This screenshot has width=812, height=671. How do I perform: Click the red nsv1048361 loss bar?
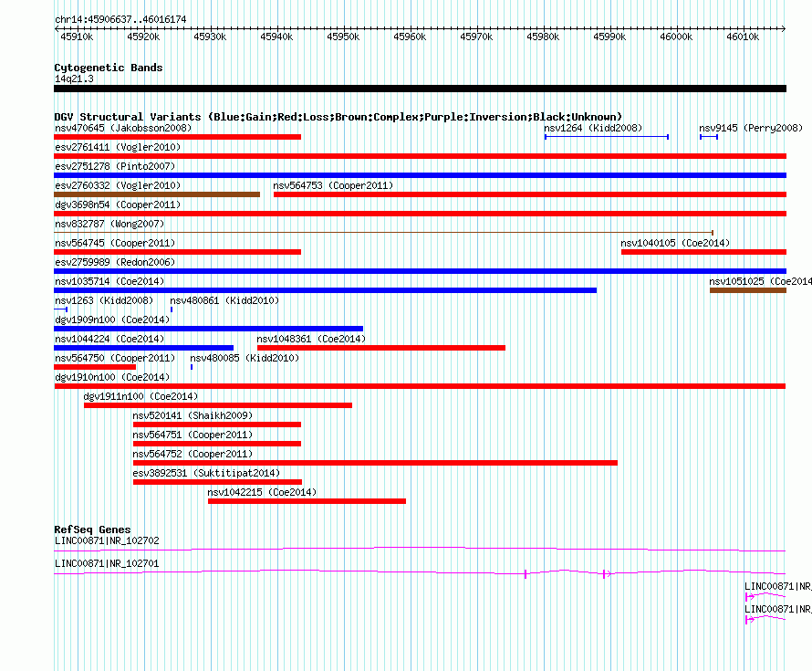coord(381,348)
